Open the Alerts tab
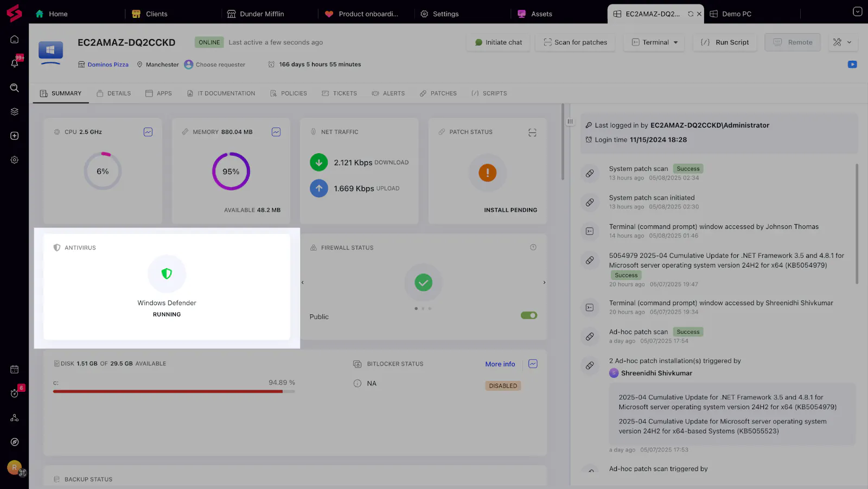 [388, 93]
